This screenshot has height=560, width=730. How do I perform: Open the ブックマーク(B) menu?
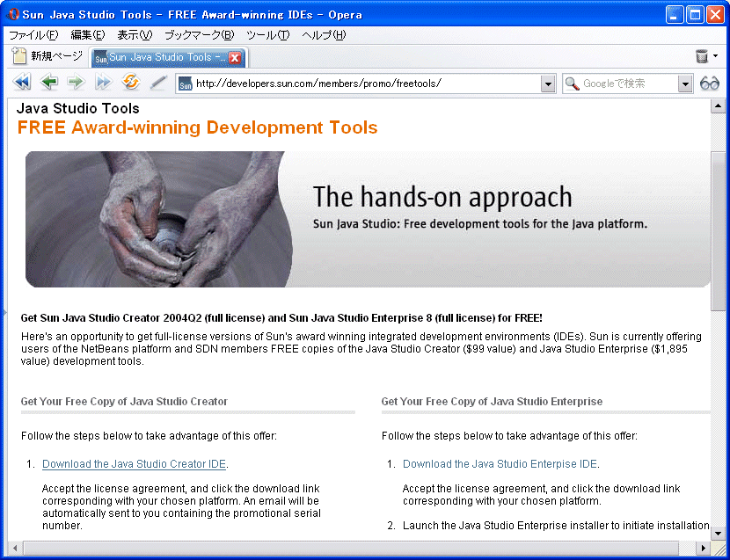point(199,35)
